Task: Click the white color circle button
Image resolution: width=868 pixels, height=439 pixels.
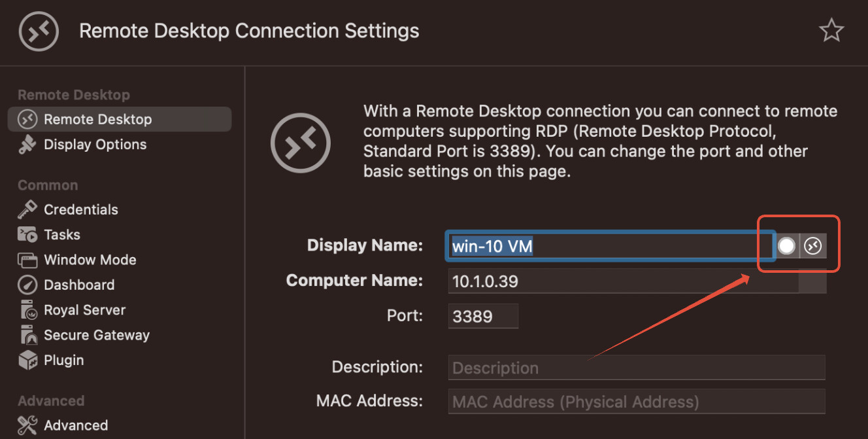Action: (x=787, y=245)
